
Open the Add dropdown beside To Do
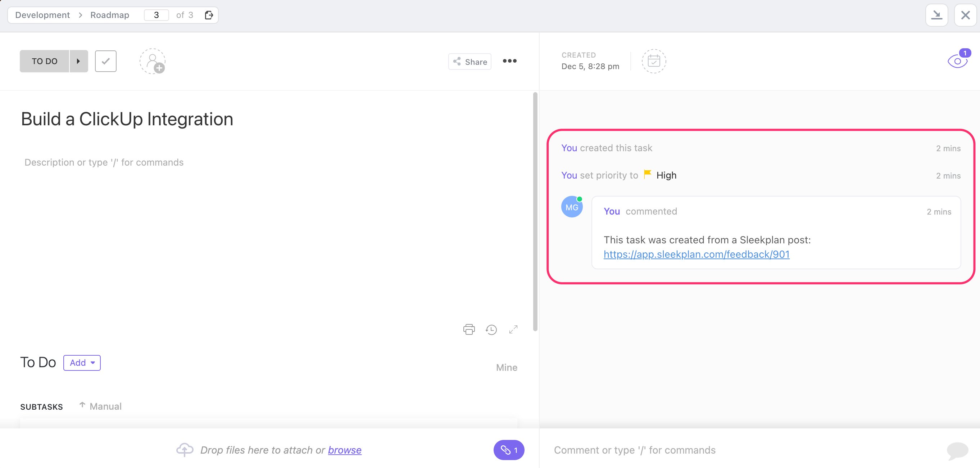(82, 363)
